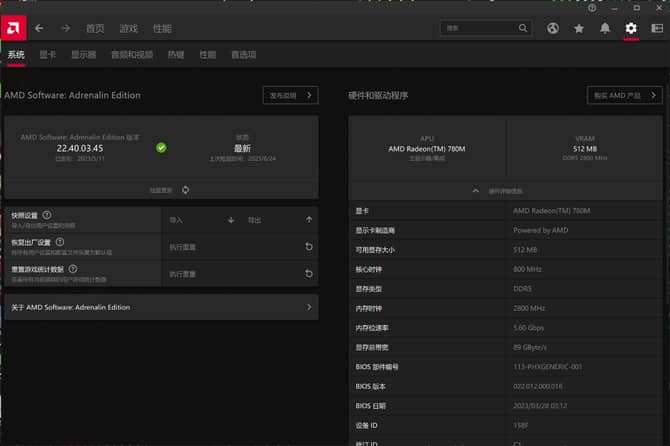The image size is (670, 446).
Task: Open the 首页 tab
Action: (x=95, y=29)
